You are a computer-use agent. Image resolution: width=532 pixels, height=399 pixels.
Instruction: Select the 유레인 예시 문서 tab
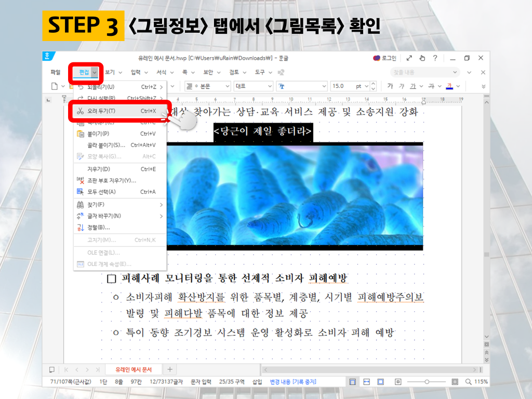(x=134, y=369)
